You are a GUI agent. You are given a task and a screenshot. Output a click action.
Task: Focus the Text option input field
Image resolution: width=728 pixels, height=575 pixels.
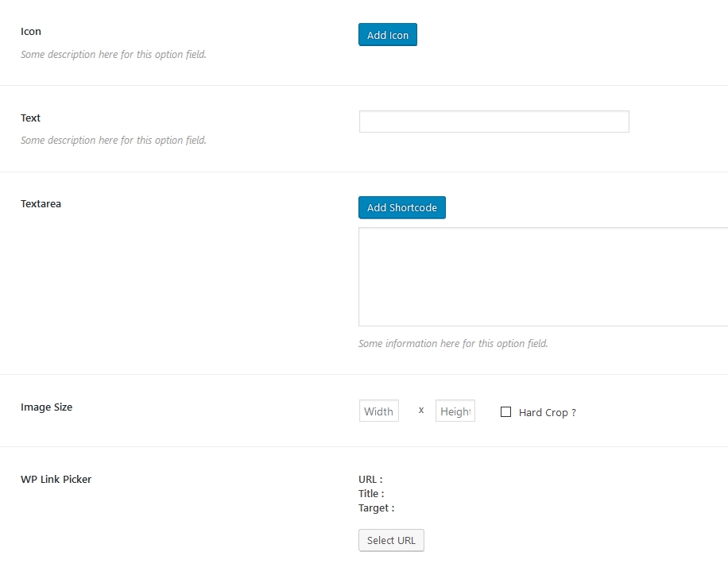point(494,122)
